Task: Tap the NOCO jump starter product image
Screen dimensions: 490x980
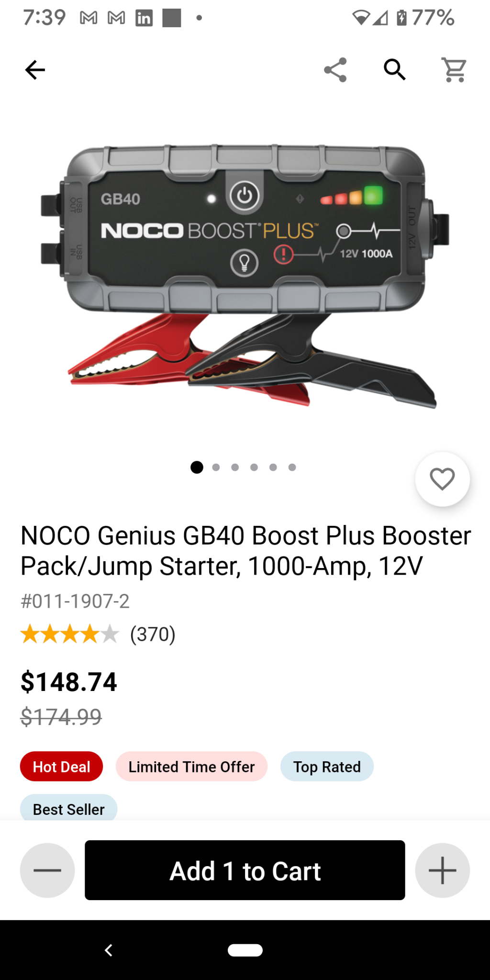Action: point(245,276)
